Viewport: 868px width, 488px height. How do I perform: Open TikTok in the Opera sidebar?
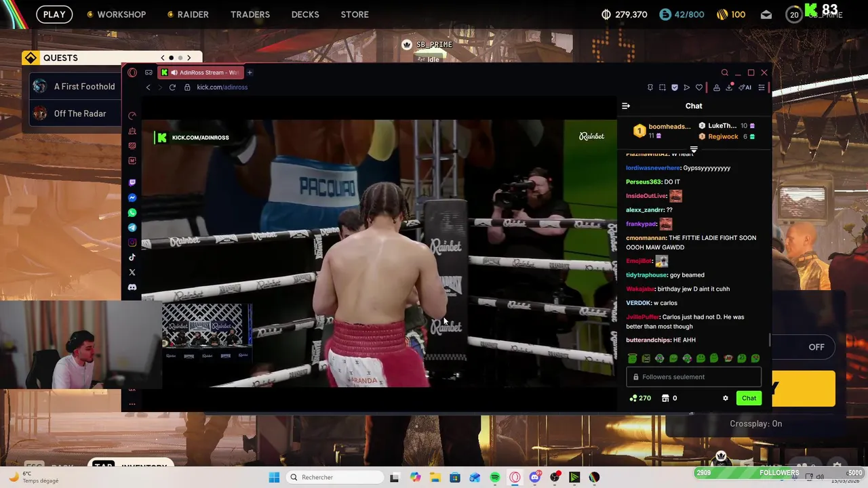click(x=132, y=258)
